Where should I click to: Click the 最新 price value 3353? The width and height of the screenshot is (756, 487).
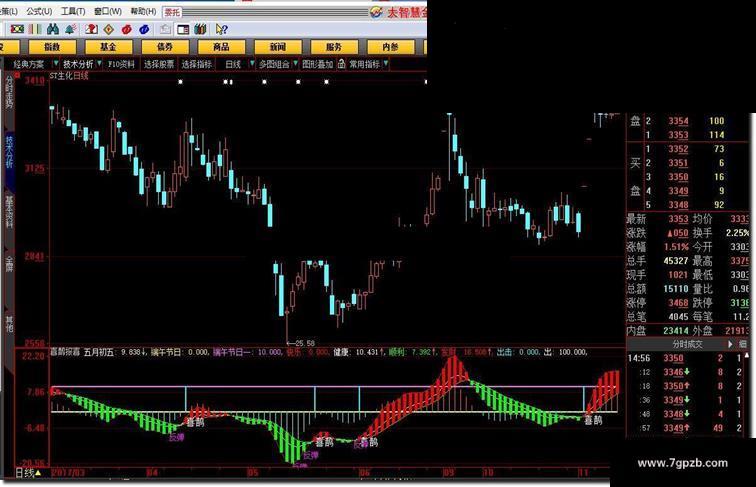pyautogui.click(x=678, y=219)
